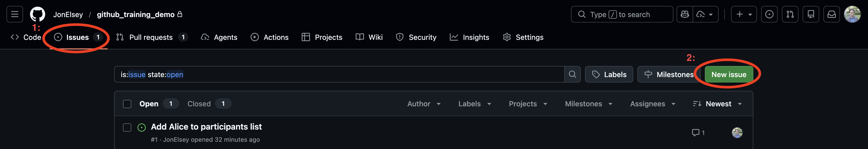The width and height of the screenshot is (868, 149).
Task: Click the New issue button
Action: pyautogui.click(x=728, y=74)
